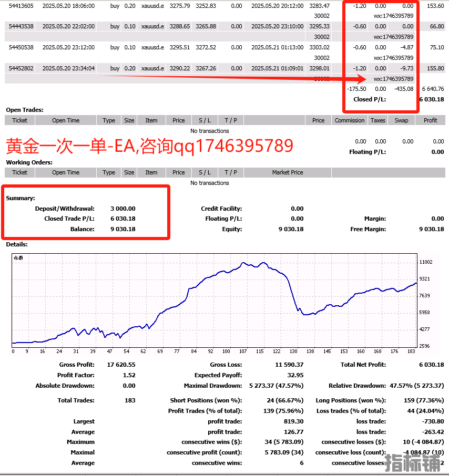Select ticket number 54443538
Image resolution: width=449 pixels, height=476 pixels.
point(21,26)
